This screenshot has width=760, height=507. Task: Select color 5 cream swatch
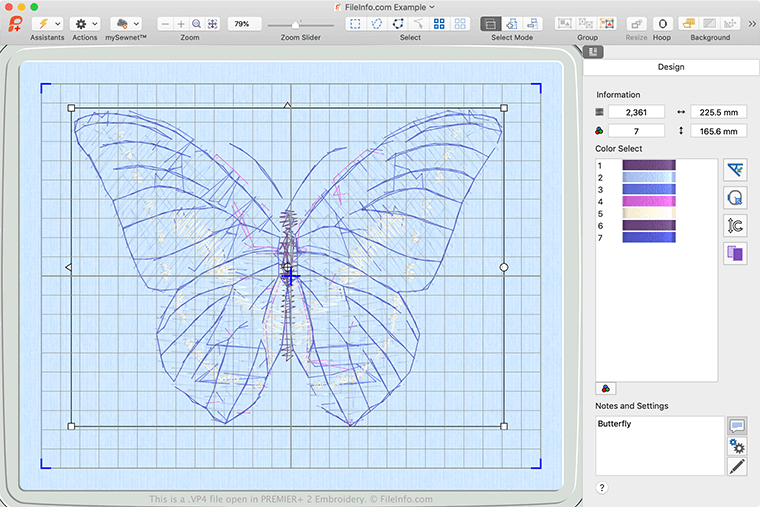[x=649, y=213]
